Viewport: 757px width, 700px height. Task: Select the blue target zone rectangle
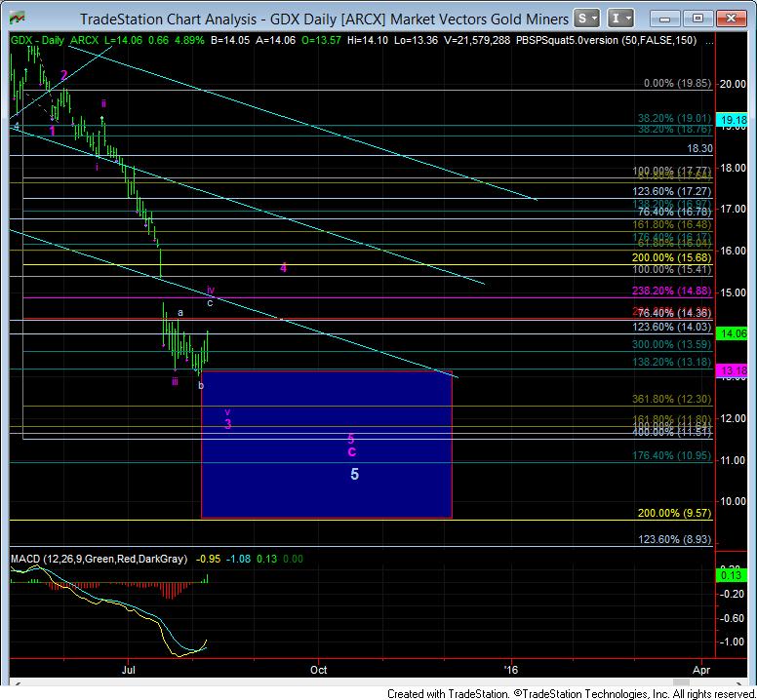327,445
